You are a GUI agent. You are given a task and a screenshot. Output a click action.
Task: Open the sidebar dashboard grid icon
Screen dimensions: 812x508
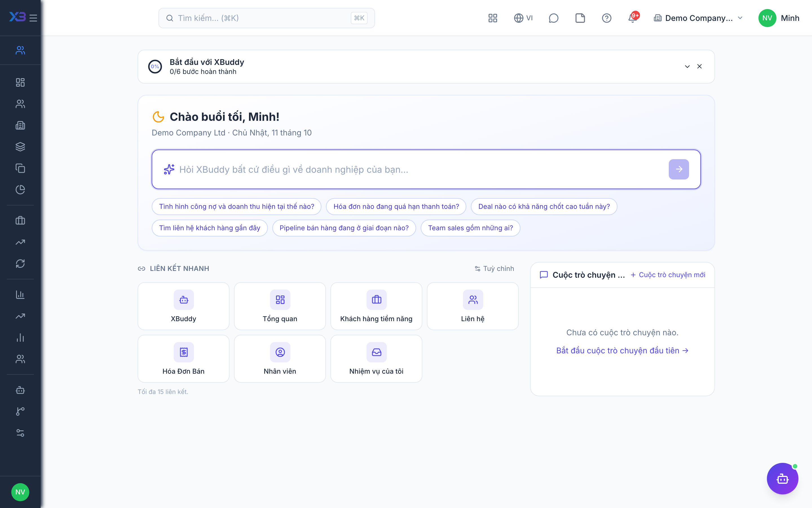click(x=20, y=82)
